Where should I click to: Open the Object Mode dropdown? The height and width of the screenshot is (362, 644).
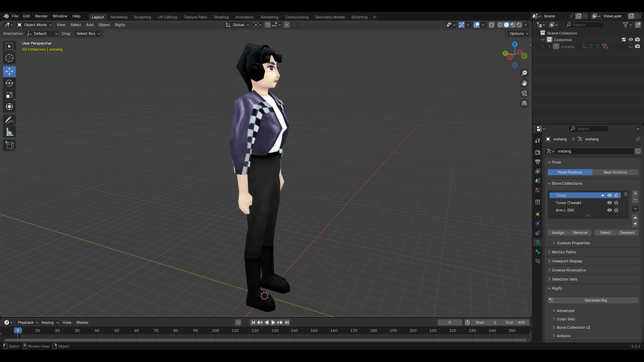point(35,25)
